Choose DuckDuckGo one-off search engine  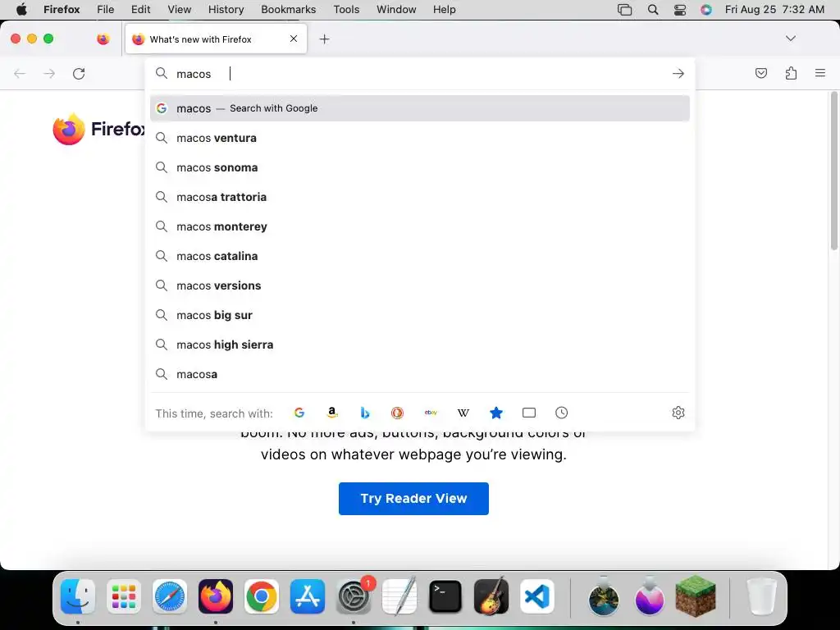(397, 413)
